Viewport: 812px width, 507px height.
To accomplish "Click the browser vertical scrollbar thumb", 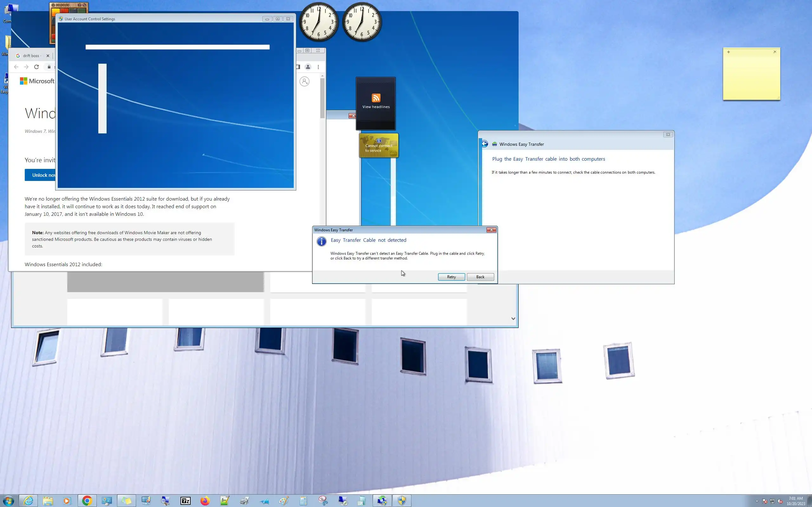I will click(322, 98).
